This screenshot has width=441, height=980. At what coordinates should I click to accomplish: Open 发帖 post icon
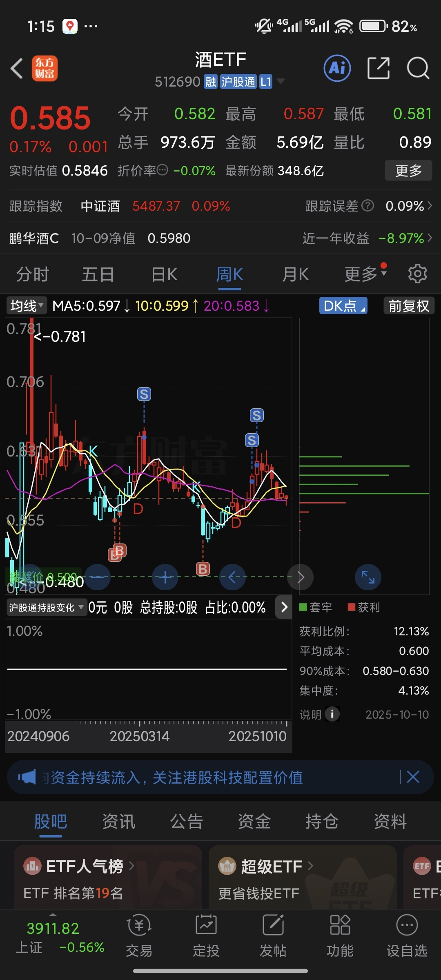point(273,936)
